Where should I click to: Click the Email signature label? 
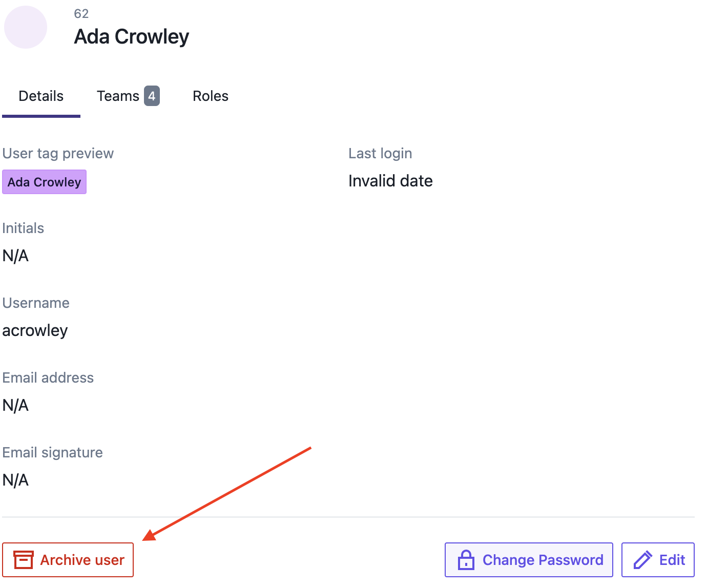click(x=53, y=453)
